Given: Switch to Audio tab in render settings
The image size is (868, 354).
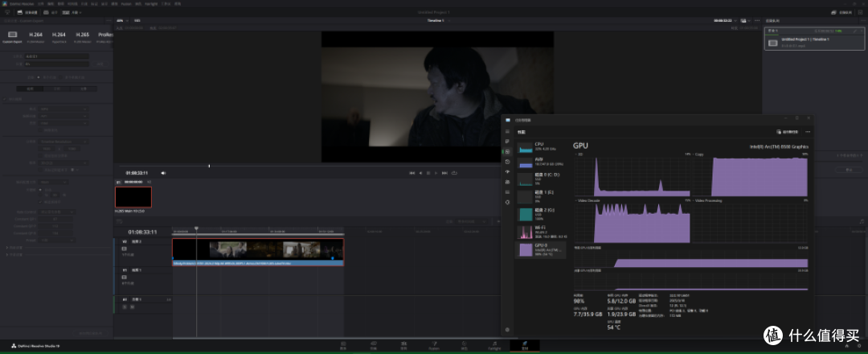Looking at the screenshot, I should click(57, 88).
